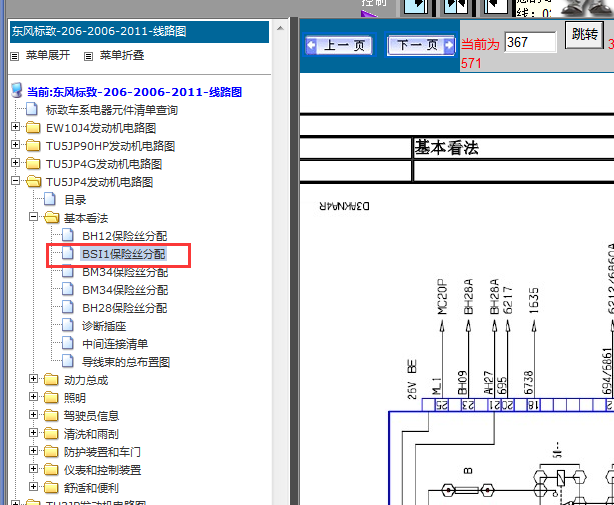Select the 动力总成 folder label

coord(86,380)
